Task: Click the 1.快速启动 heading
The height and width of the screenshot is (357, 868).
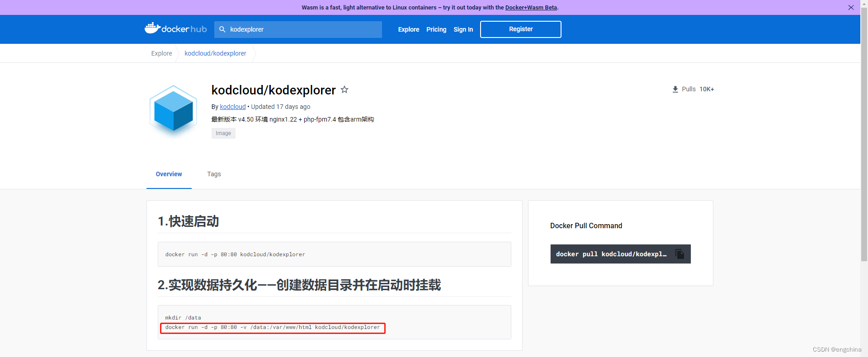Action: click(189, 221)
